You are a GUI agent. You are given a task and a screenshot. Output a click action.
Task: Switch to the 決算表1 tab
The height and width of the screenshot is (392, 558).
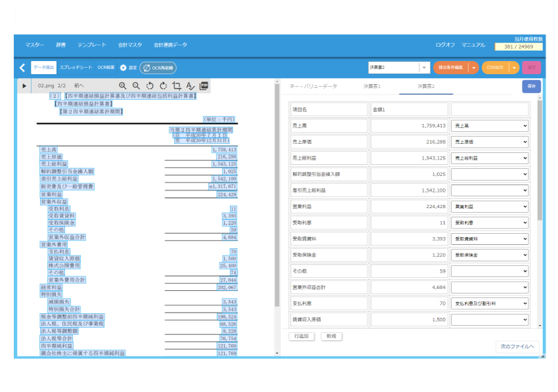(372, 86)
